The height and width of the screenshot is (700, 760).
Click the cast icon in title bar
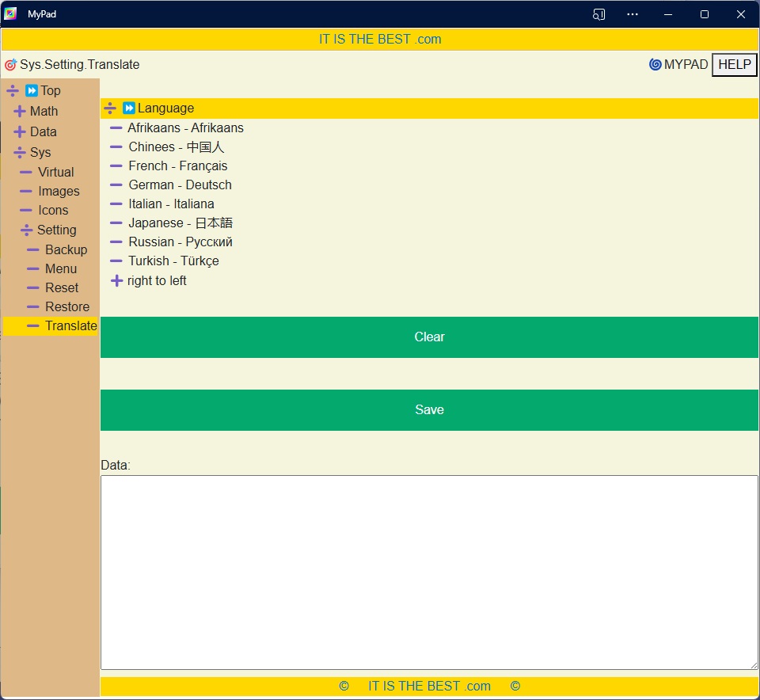(x=598, y=14)
